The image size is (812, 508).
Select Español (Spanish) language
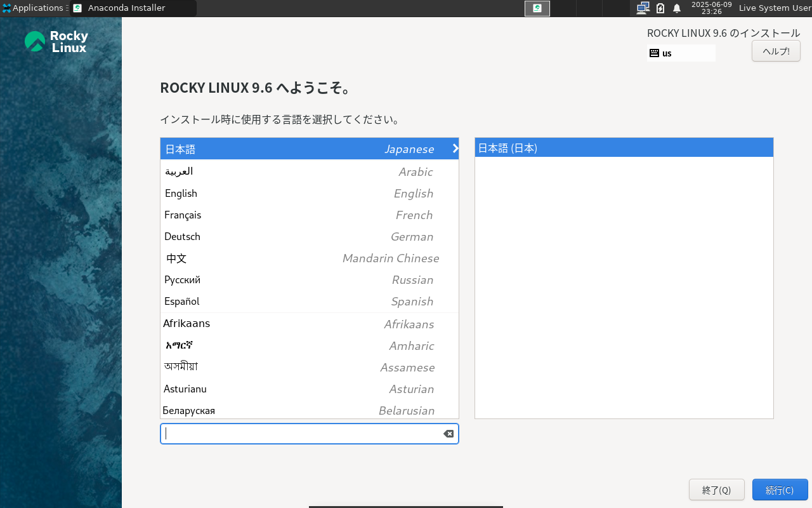click(310, 301)
